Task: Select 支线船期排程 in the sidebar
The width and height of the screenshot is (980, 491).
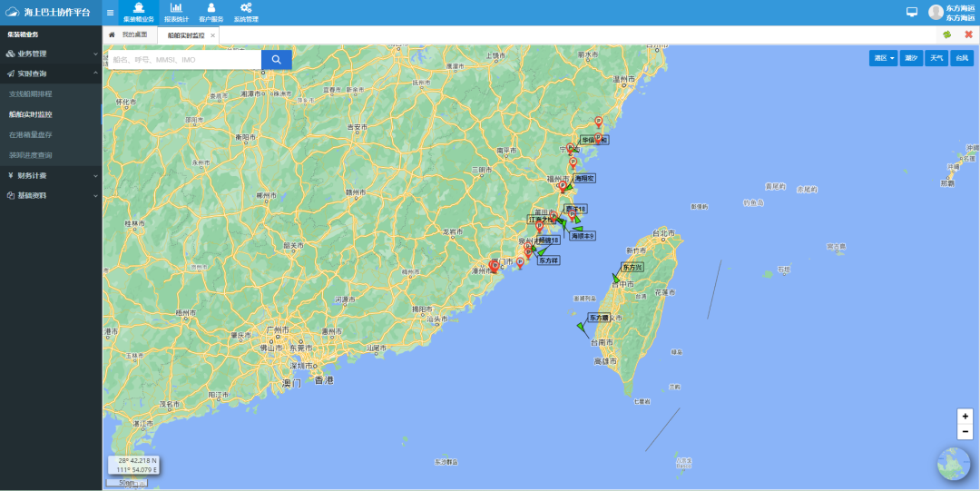Action: click(x=31, y=94)
